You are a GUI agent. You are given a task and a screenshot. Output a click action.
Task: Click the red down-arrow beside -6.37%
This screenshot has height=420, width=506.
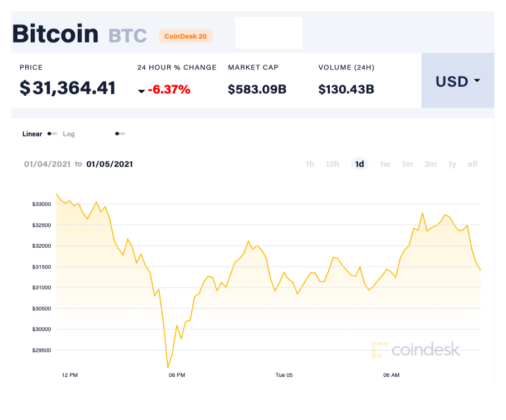[x=141, y=91]
